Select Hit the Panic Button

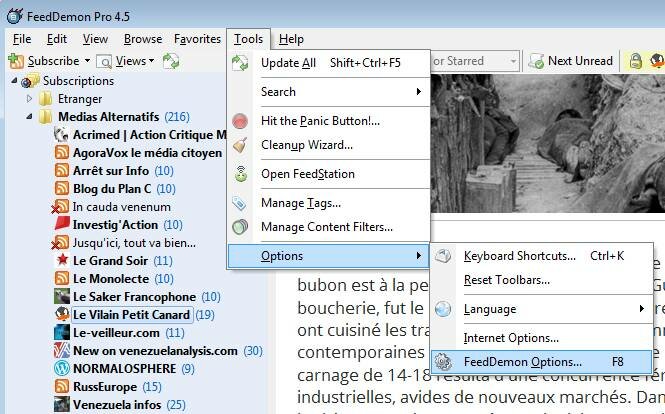[329, 121]
